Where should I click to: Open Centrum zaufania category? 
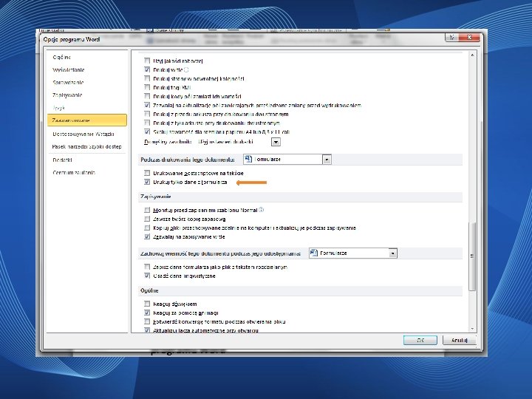74,172
